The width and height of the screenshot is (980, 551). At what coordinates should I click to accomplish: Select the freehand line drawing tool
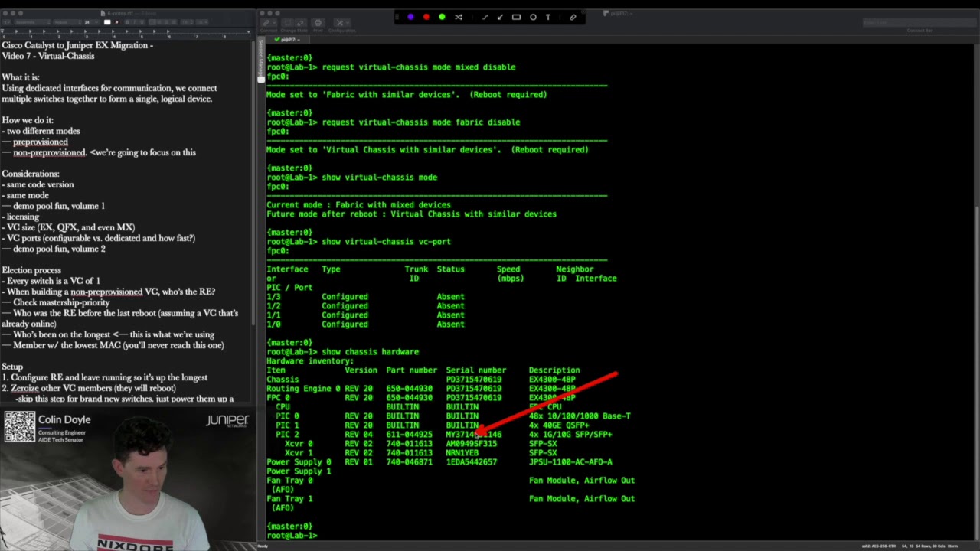coord(485,17)
